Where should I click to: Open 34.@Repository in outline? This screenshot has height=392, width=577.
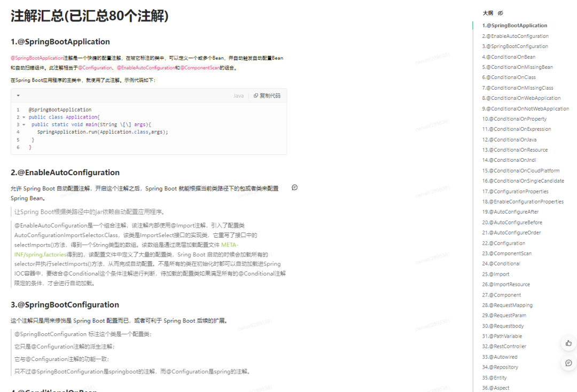tap(500, 367)
